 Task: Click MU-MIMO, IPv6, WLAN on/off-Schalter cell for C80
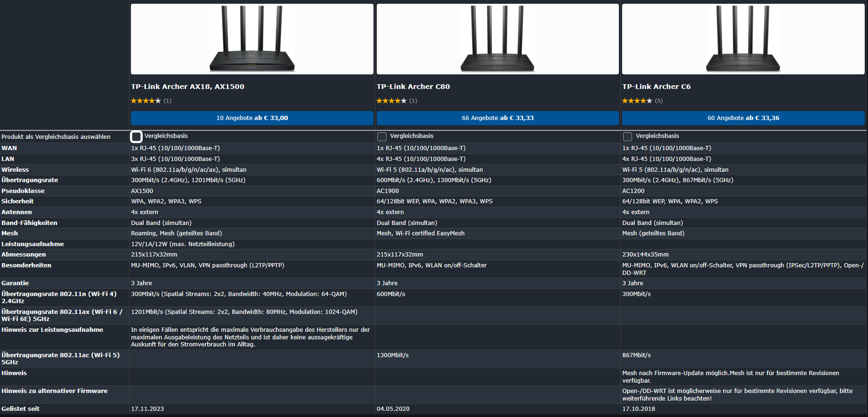431,265
